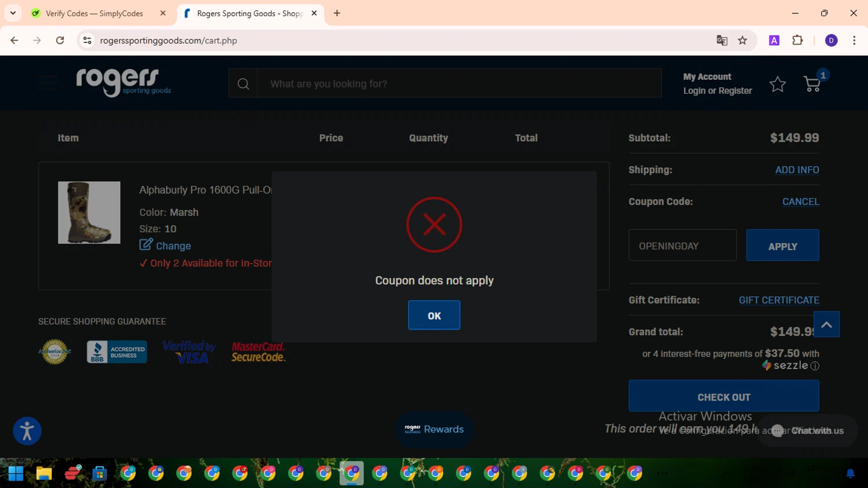Open the Windows Start menu
This screenshot has width=868, height=488.
pyautogui.click(x=16, y=474)
